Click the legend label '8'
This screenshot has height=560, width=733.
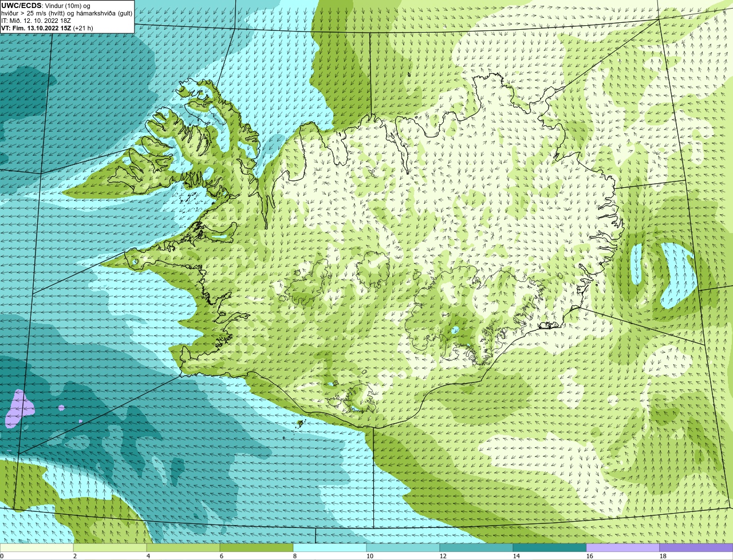tap(295, 556)
